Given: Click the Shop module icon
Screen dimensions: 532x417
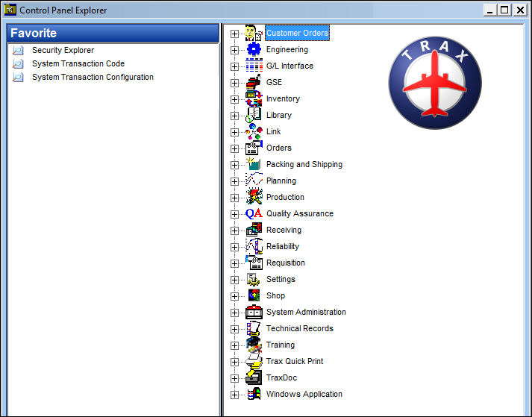Looking at the screenshot, I should click(254, 295).
